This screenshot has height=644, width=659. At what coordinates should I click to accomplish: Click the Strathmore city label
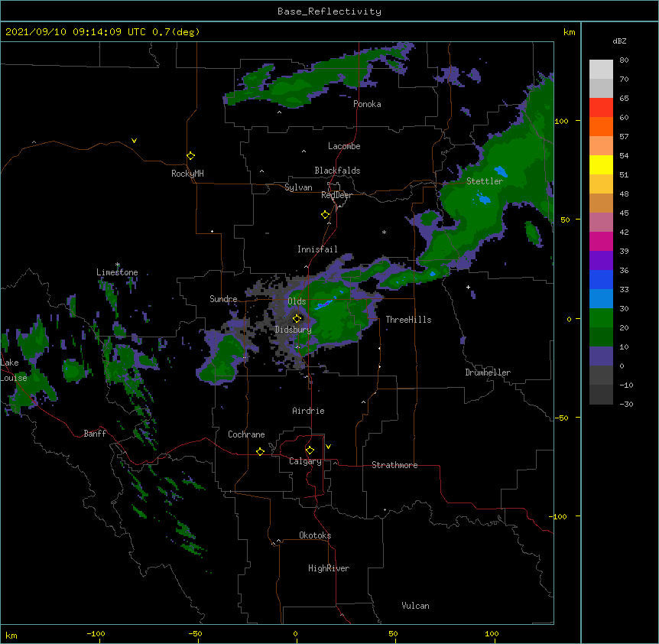[x=394, y=465]
